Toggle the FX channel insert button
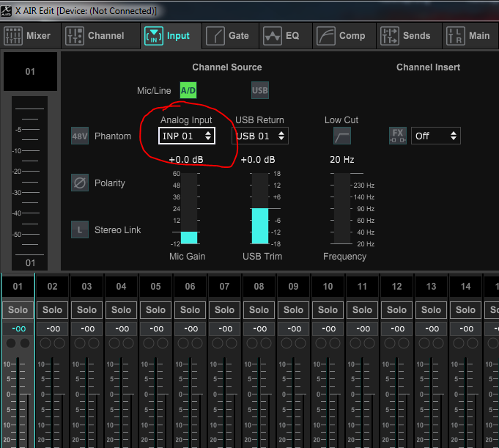 (x=398, y=136)
